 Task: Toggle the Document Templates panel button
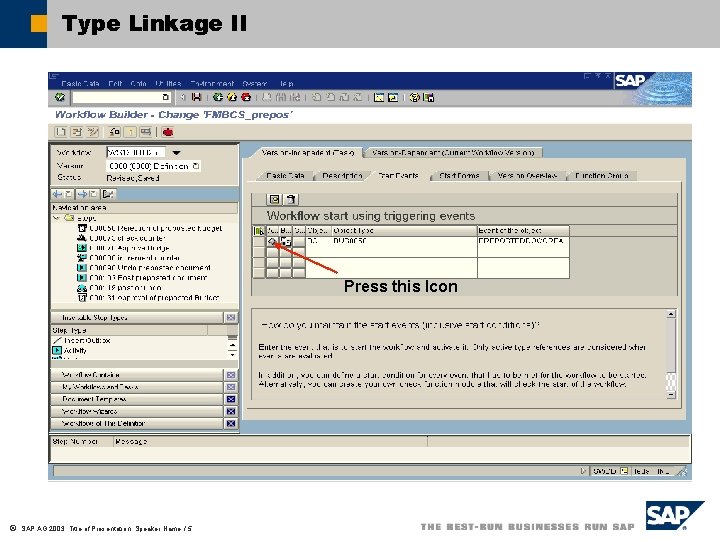(231, 399)
